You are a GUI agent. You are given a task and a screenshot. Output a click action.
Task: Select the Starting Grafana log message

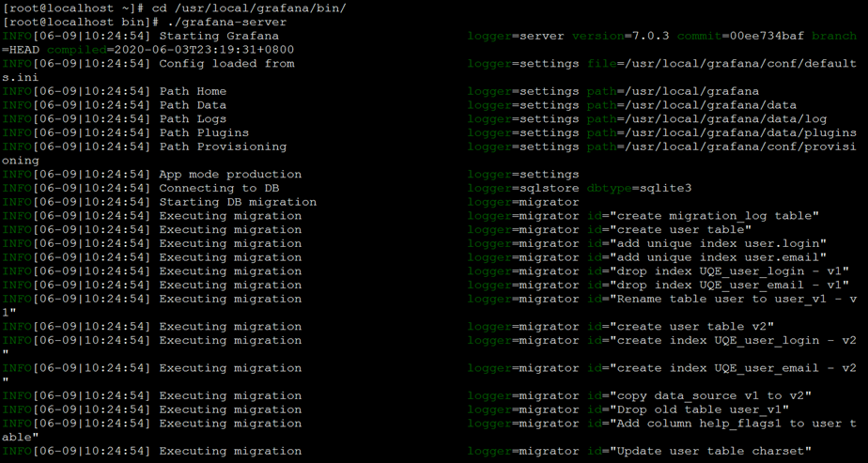point(219,36)
